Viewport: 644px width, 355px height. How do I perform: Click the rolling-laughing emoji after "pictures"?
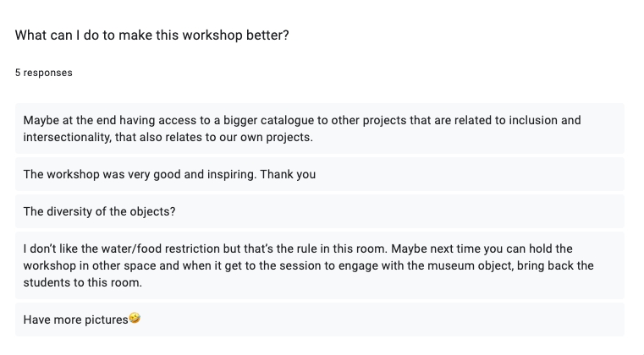135,318
